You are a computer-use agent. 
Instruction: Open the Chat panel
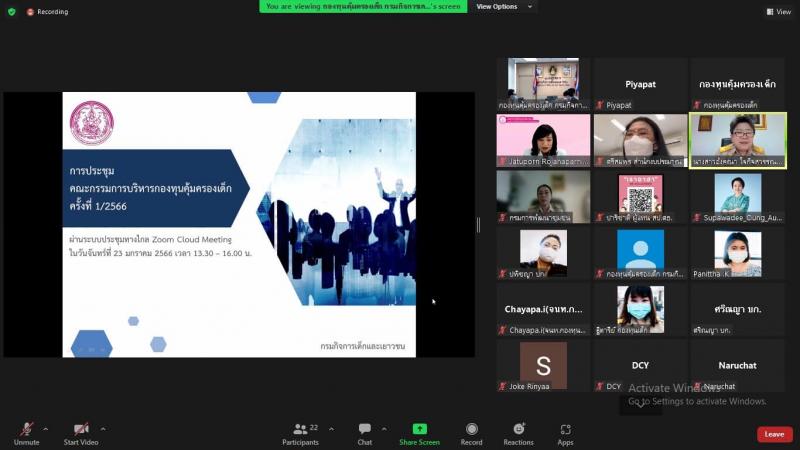click(x=364, y=434)
